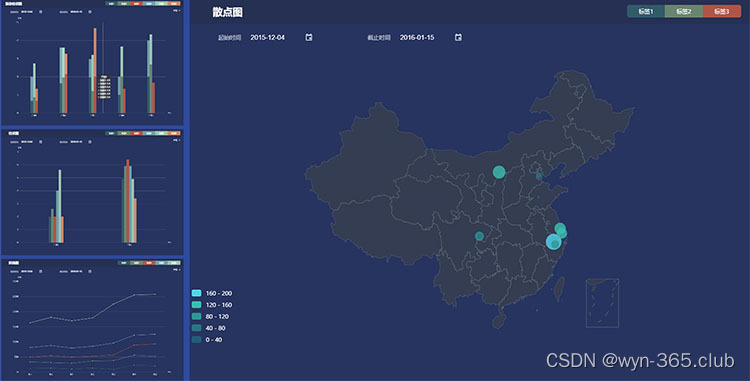This screenshot has width=750, height=381.
Task: Open end date calendar in line chart panel
Action: 90,272
